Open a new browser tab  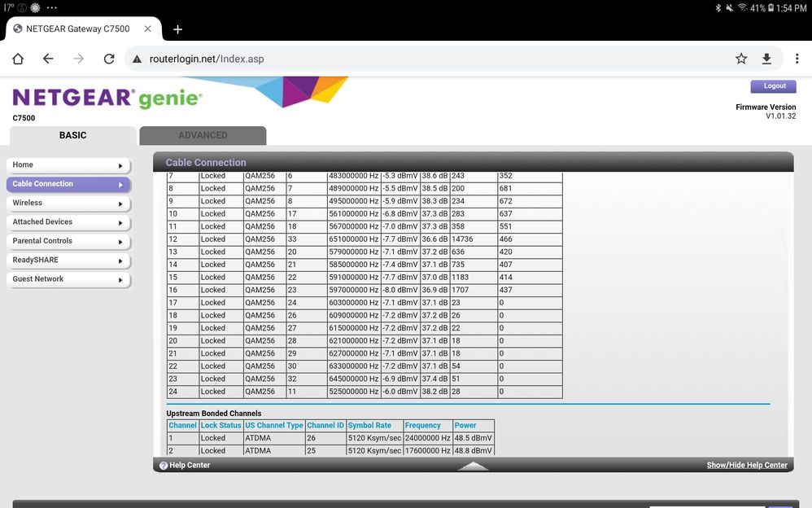pos(177,29)
